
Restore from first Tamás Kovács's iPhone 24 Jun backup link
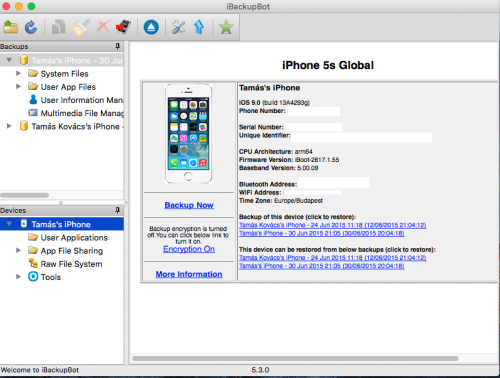point(333,225)
